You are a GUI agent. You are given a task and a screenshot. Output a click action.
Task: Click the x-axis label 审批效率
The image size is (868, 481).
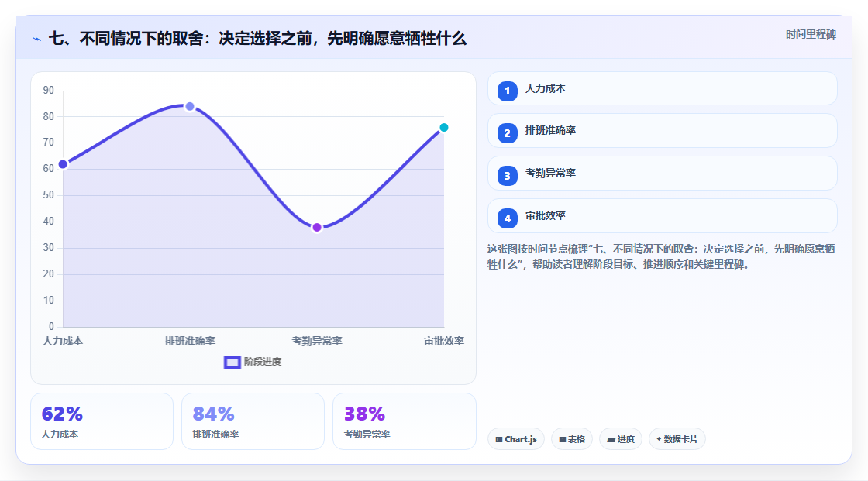(444, 341)
